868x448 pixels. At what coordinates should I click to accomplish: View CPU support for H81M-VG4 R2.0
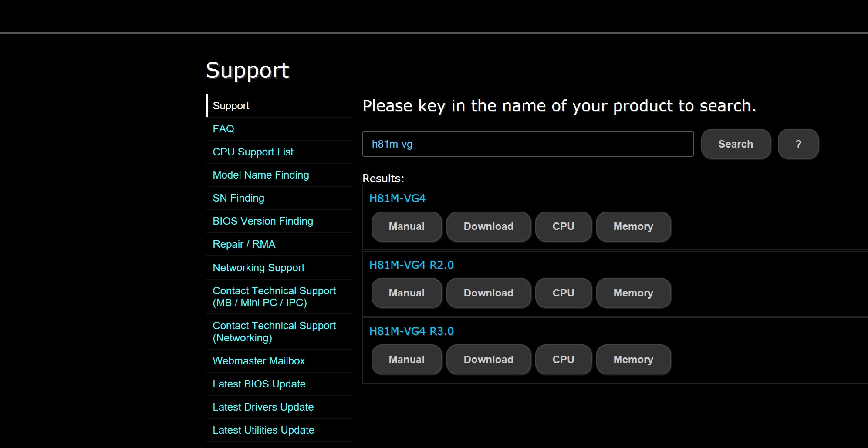pyautogui.click(x=564, y=293)
